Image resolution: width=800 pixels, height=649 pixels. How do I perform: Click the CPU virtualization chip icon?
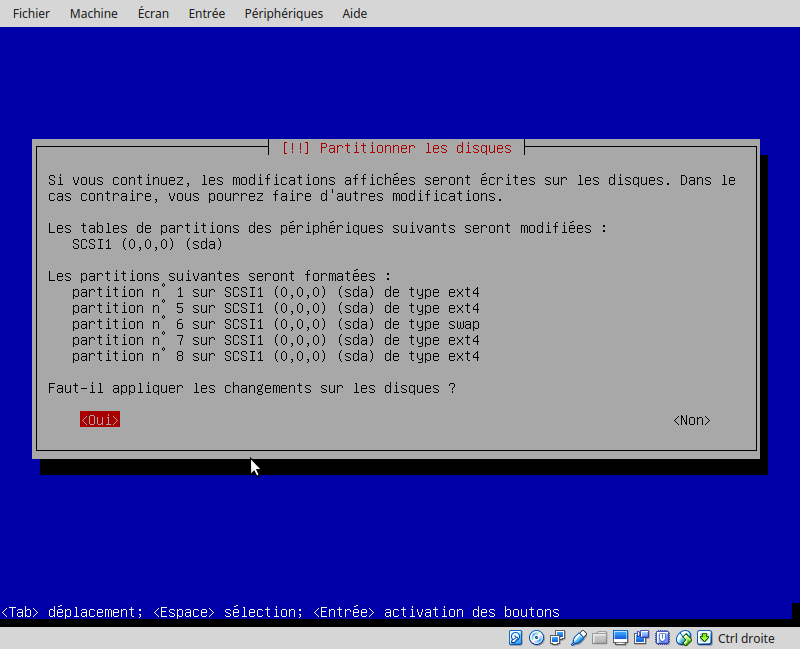coord(662,638)
